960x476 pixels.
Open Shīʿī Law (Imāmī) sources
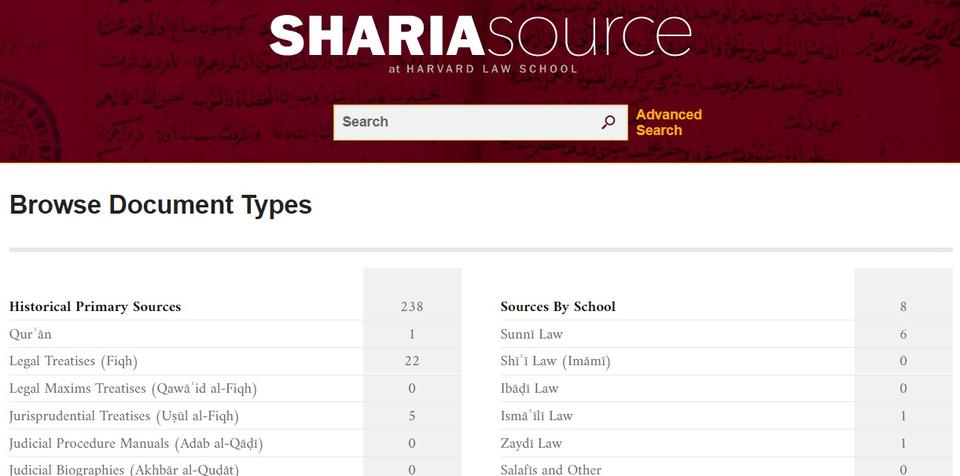click(555, 361)
